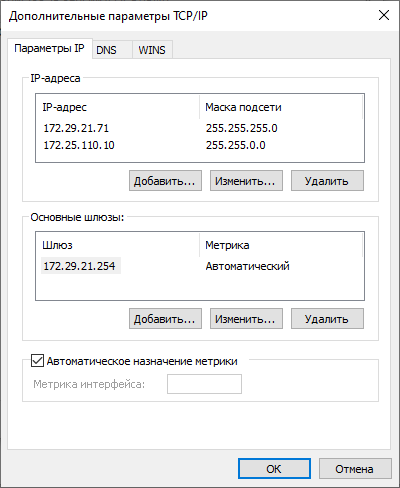Screen dimensions: 400x488
Task: Click Удалить button under IP-адреса
Action: click(x=327, y=181)
